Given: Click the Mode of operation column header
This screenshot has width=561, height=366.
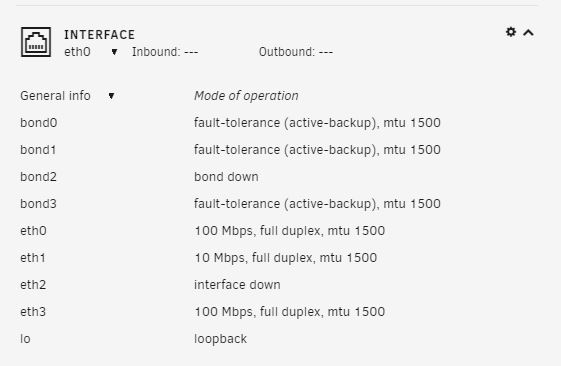Looking at the screenshot, I should click(246, 96).
